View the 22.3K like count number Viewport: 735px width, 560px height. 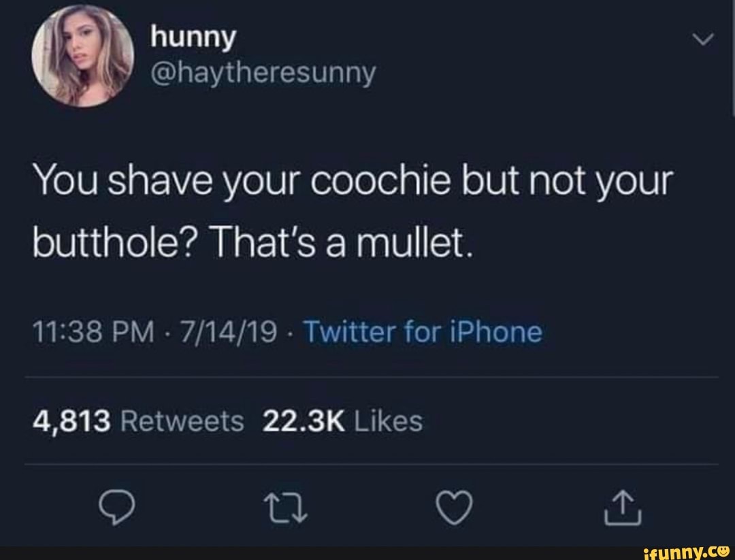[304, 421]
